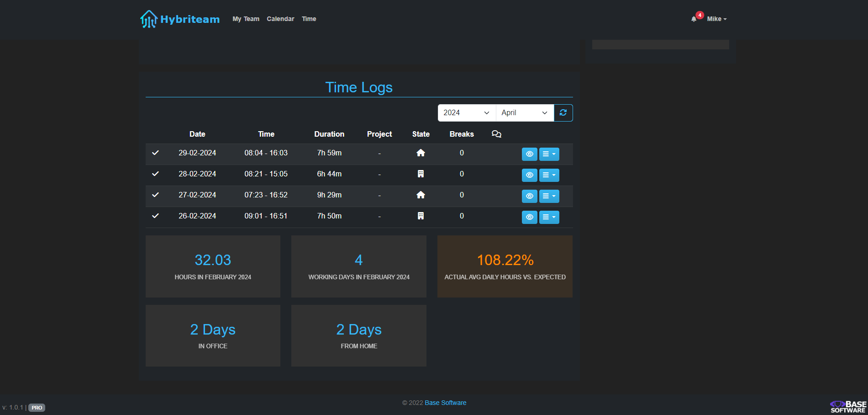Toggle the checkmark on the 26-02-2024 row
Screen dimensions: 868x415
pyautogui.click(x=156, y=216)
